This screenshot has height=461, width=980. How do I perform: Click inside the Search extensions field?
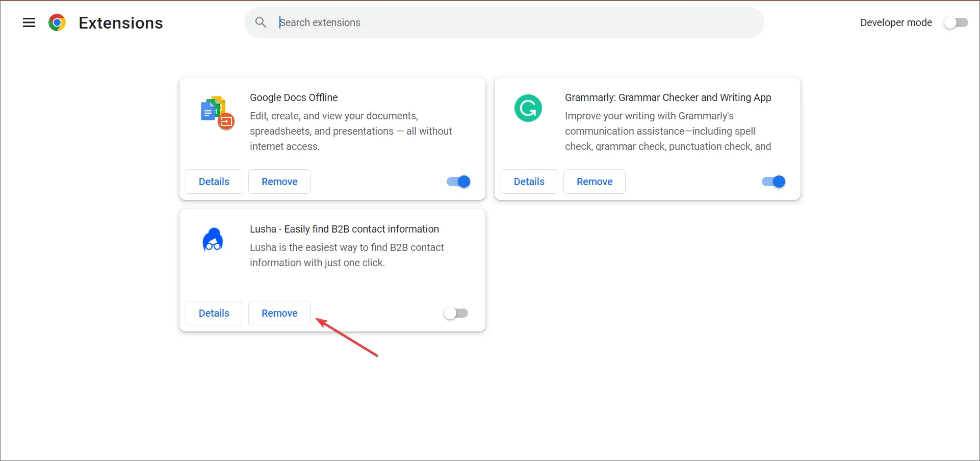tap(459, 22)
